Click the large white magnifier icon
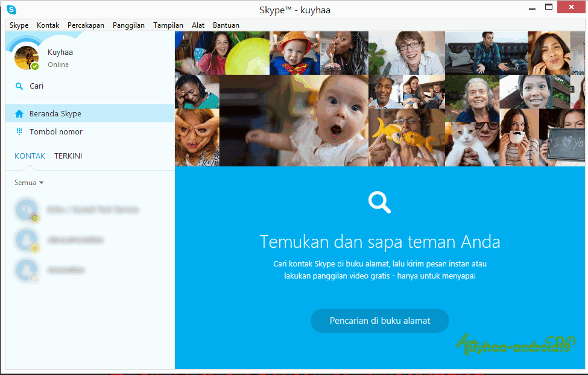Image resolution: width=588 pixels, height=375 pixels. click(379, 203)
